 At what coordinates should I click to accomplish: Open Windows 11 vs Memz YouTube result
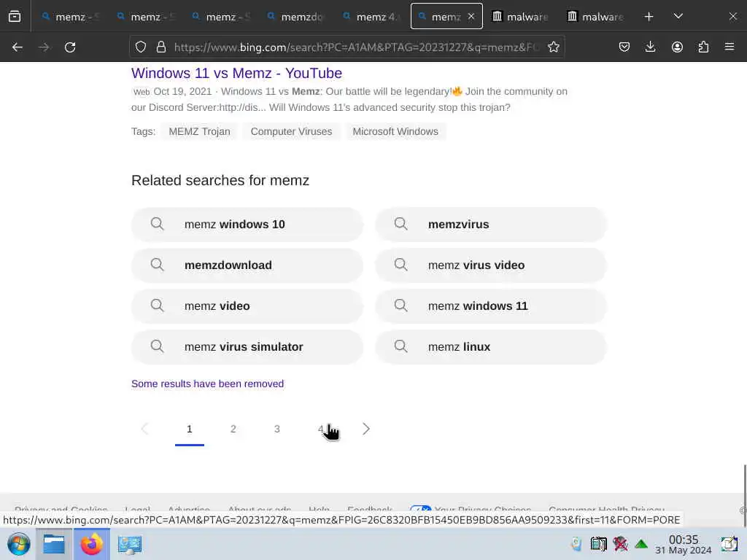coord(237,73)
